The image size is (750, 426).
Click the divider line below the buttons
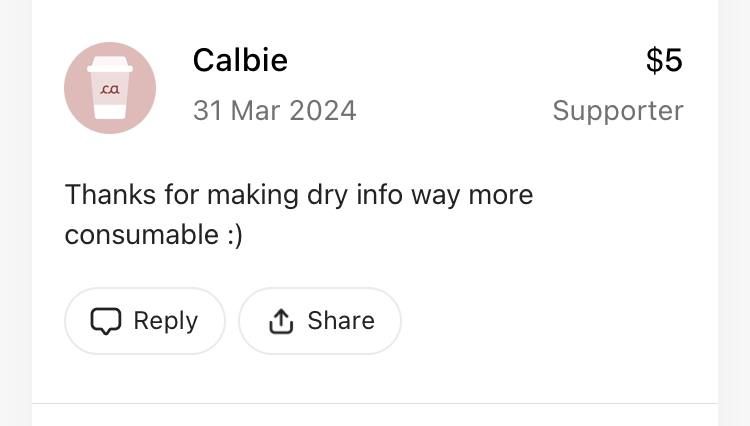point(375,403)
